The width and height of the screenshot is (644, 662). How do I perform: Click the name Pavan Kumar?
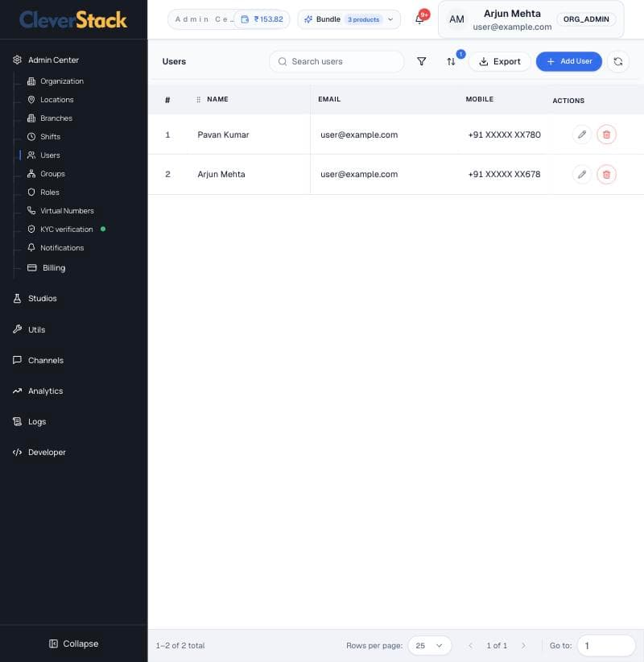[x=223, y=134]
